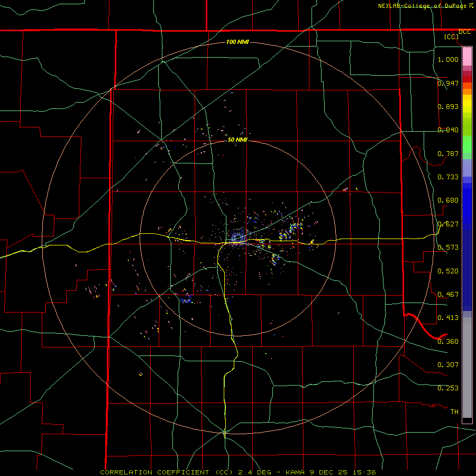
Task: Click the Correlation Coefficient product caption
Action: click(x=237, y=472)
